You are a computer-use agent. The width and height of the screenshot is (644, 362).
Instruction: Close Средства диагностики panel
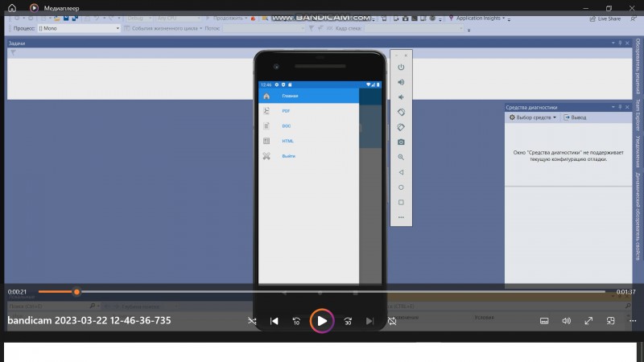pyautogui.click(x=627, y=107)
